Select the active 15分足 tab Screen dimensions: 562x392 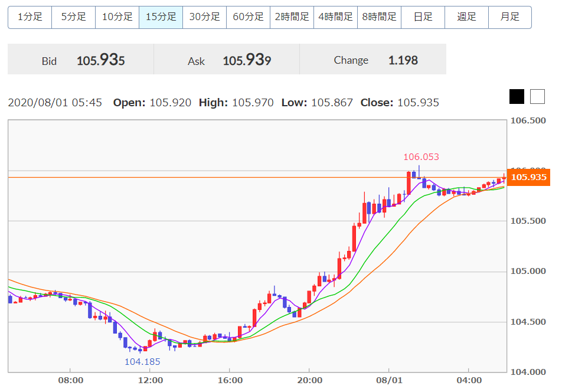(x=161, y=17)
